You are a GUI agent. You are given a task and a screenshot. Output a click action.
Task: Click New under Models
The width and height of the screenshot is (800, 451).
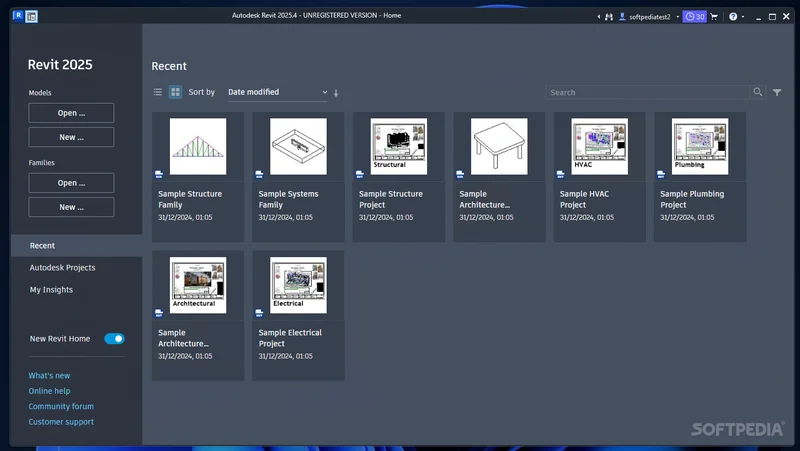pyautogui.click(x=71, y=137)
